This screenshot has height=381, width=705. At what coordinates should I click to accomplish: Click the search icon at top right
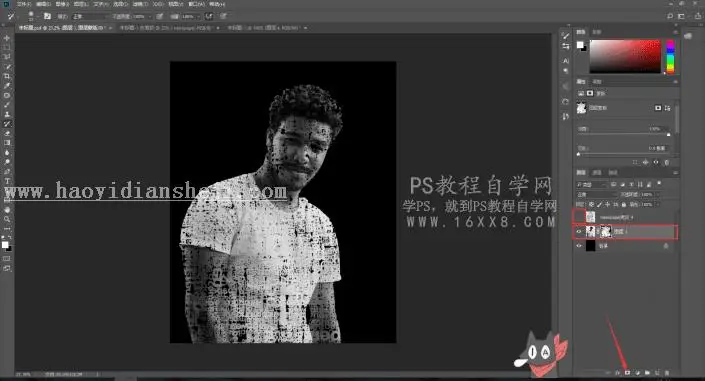click(x=670, y=16)
